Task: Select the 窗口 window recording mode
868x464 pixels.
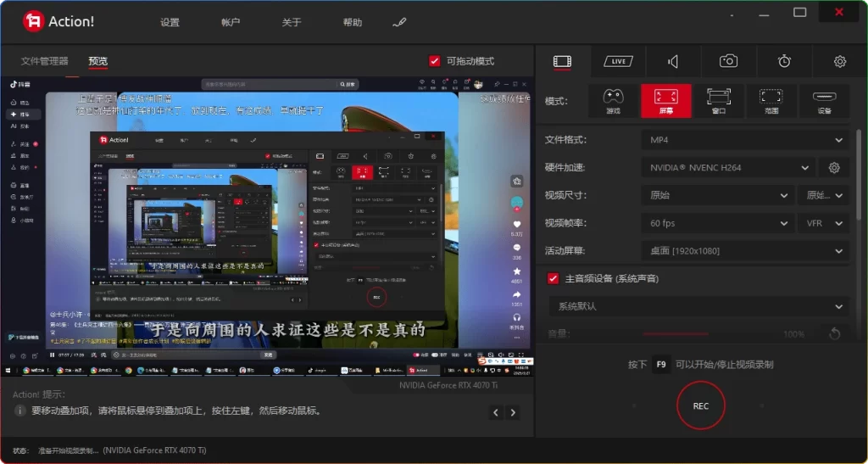Action: click(x=719, y=101)
